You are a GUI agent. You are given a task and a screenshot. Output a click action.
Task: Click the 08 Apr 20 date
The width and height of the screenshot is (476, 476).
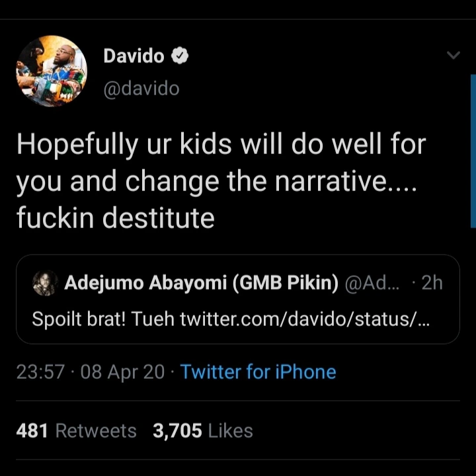coord(122,372)
